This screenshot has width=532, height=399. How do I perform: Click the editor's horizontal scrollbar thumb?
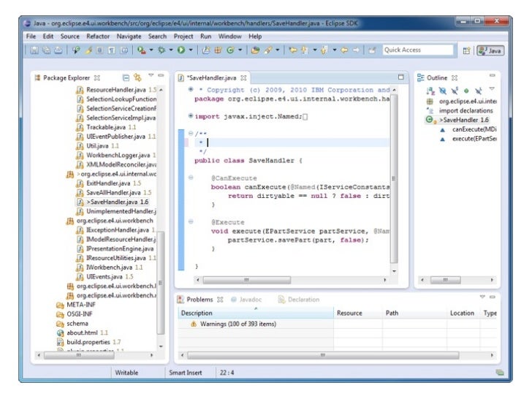click(247, 280)
